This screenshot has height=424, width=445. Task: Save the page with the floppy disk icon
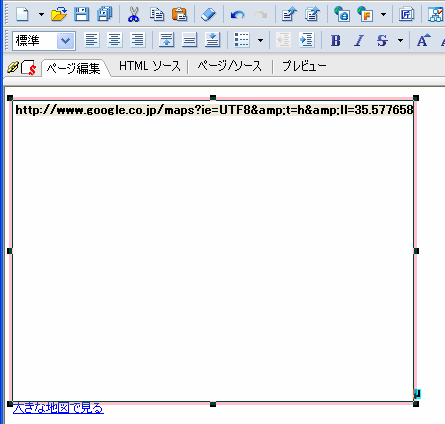tap(82, 14)
